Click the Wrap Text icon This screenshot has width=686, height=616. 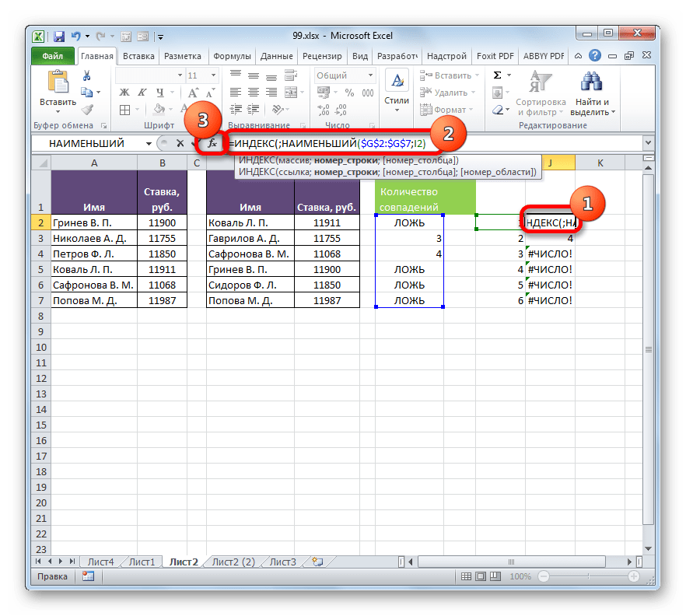tap(291, 75)
